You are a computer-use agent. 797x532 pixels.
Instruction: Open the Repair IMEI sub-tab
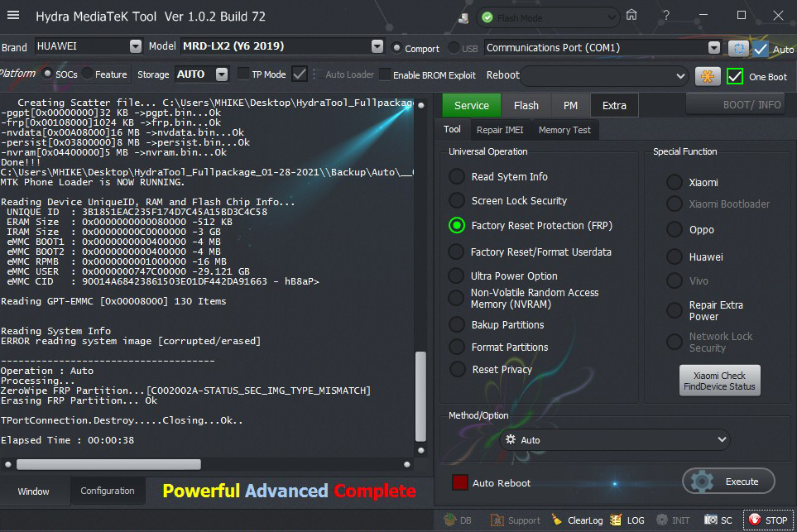(500, 130)
